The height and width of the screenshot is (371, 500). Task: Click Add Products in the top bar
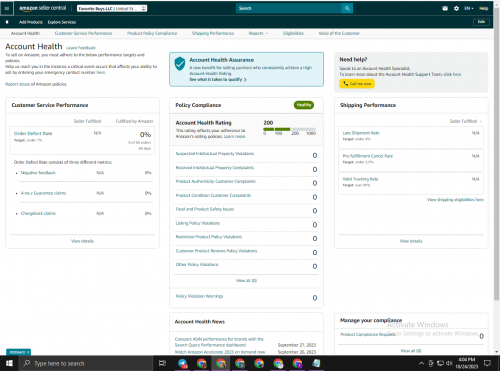(x=31, y=22)
